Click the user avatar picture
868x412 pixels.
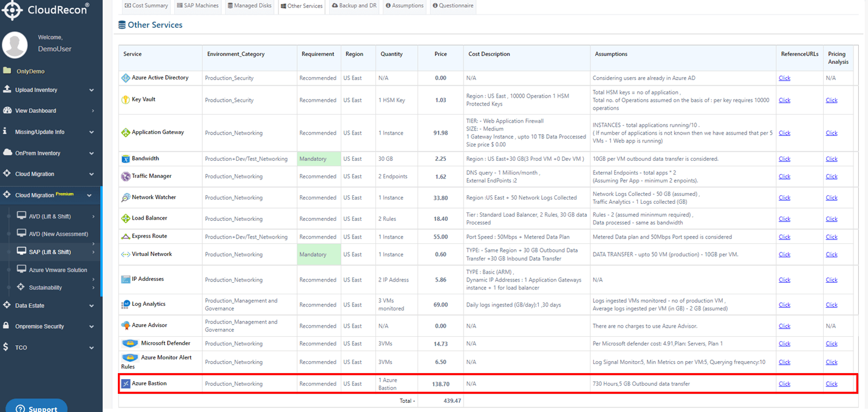[15, 44]
